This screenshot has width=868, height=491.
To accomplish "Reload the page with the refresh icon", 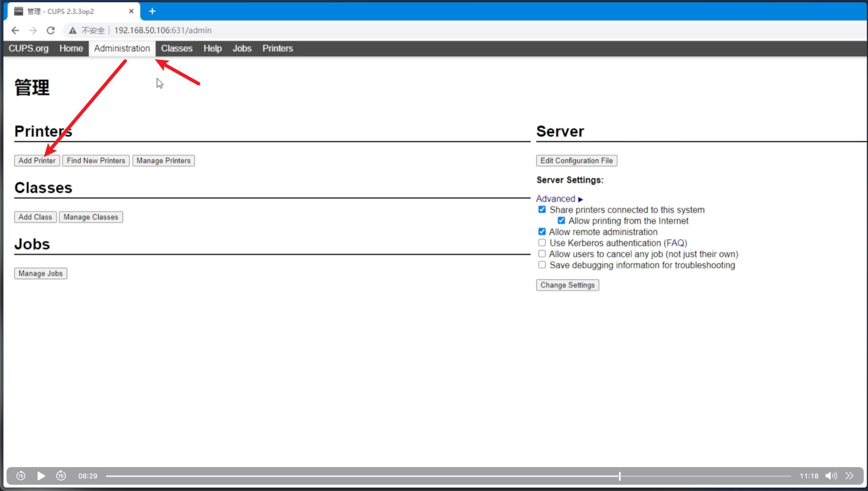I will (x=51, y=30).
